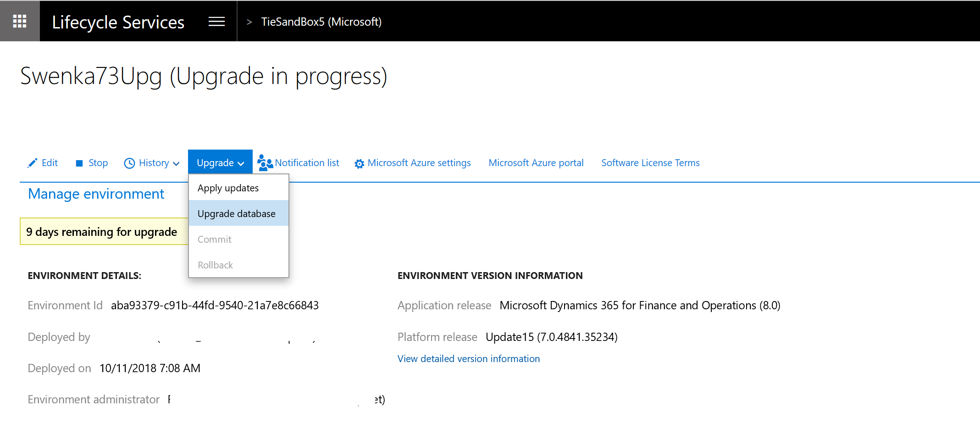
Task: Click the Swenka73Upg (Upgrade in progress) title
Action: pyautogui.click(x=204, y=77)
